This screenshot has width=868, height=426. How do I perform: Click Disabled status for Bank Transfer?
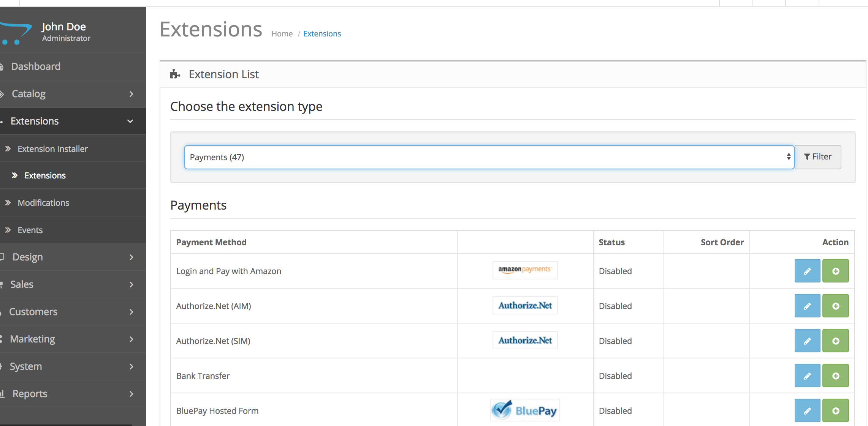[x=615, y=376]
